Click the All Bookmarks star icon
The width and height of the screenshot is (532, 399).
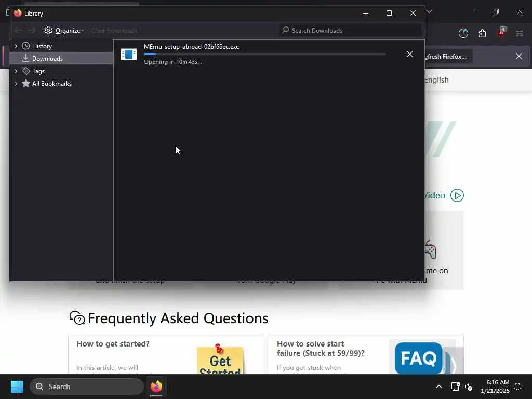pyautogui.click(x=26, y=83)
